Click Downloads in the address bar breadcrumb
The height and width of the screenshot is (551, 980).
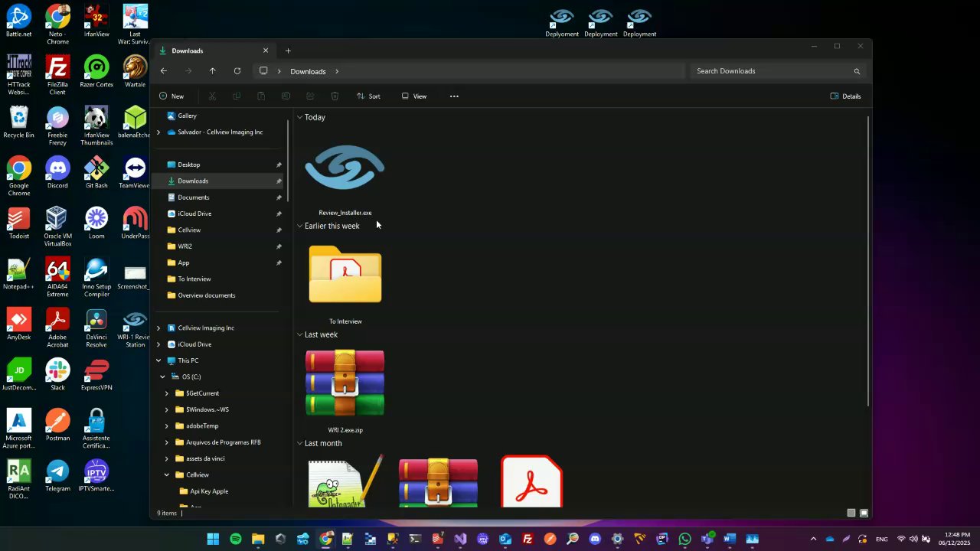(x=308, y=71)
